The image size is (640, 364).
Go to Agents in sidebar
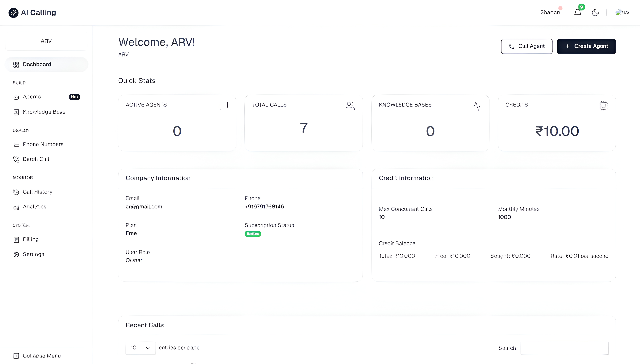click(32, 97)
